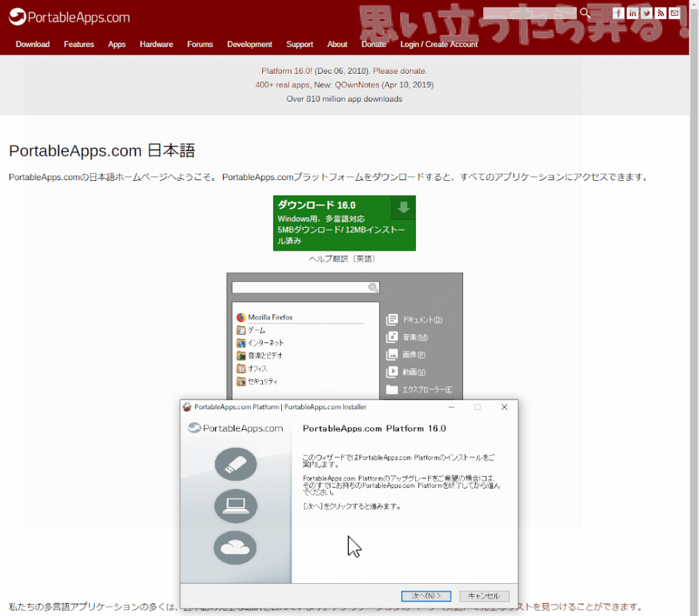The height and width of the screenshot is (616, 699).
Task: Select エクスプローラー(E) label
Action: tap(427, 390)
